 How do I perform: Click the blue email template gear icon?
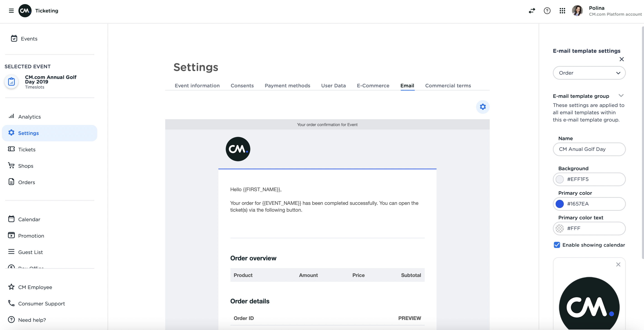coord(482,107)
